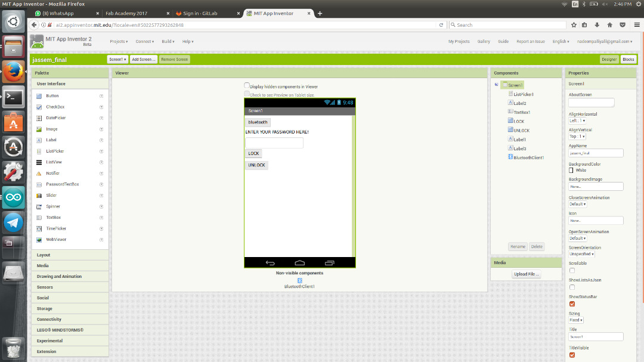This screenshot has width=644, height=362.
Task: Open OpenScreenAnimation Default dropdown
Action: pyautogui.click(x=577, y=239)
